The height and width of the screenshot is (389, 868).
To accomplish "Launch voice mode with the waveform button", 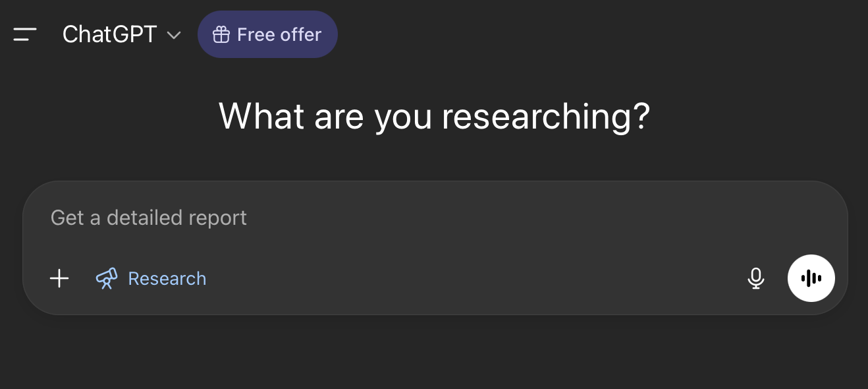I will click(811, 278).
